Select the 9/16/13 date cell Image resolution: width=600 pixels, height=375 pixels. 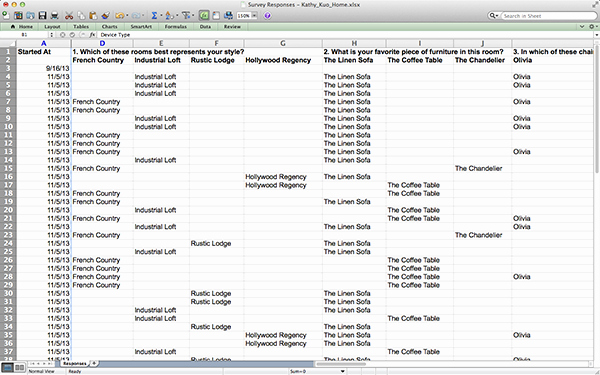[x=43, y=68]
